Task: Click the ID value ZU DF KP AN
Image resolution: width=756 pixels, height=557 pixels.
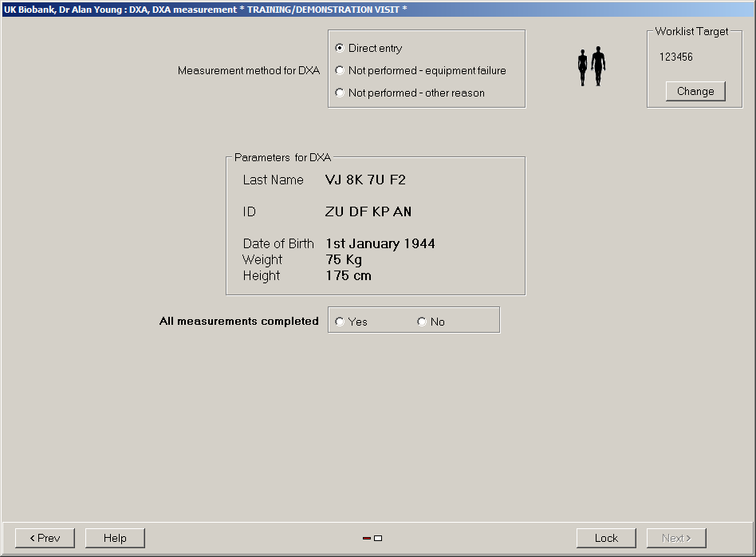Action: click(x=368, y=212)
